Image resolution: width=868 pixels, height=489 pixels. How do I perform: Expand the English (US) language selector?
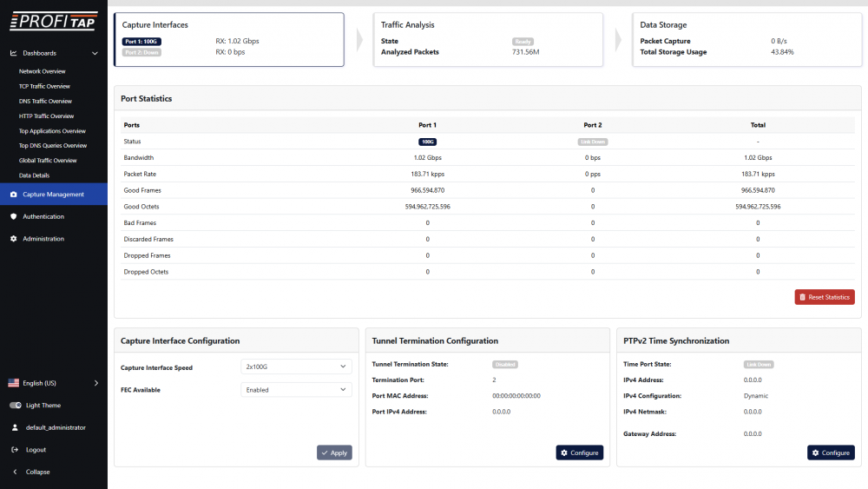[95, 383]
